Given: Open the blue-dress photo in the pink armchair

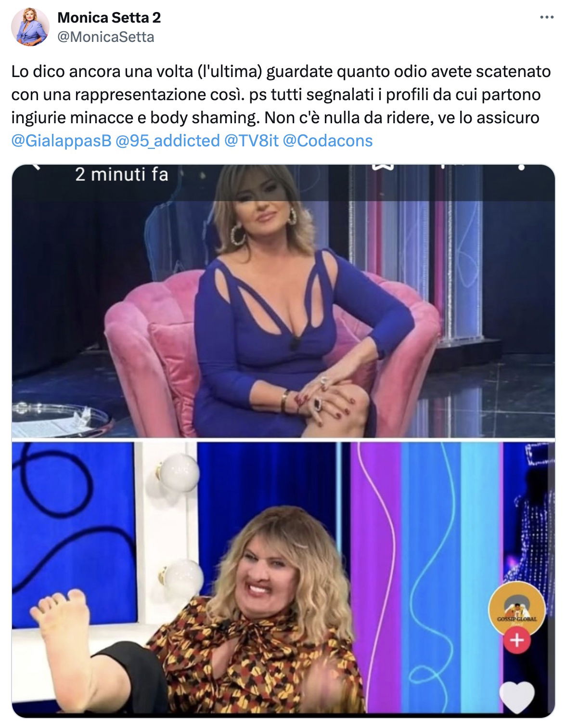Looking at the screenshot, I should pos(283,301).
